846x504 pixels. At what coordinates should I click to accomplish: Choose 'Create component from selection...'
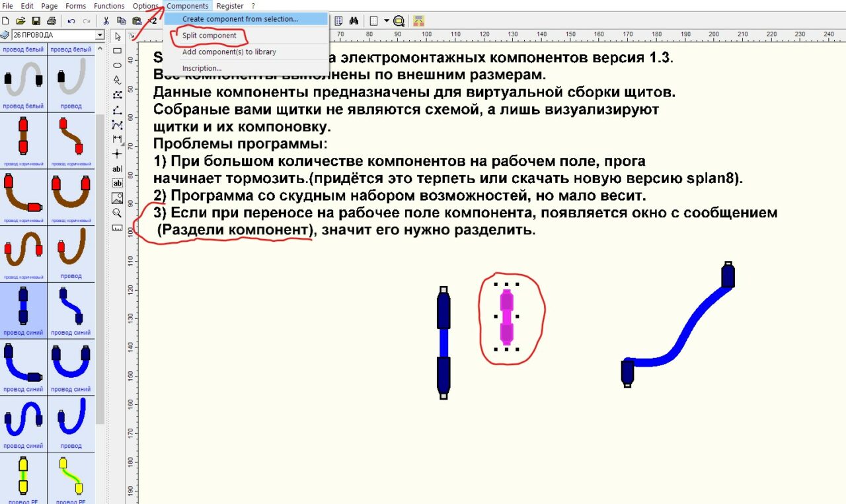pyautogui.click(x=246, y=19)
